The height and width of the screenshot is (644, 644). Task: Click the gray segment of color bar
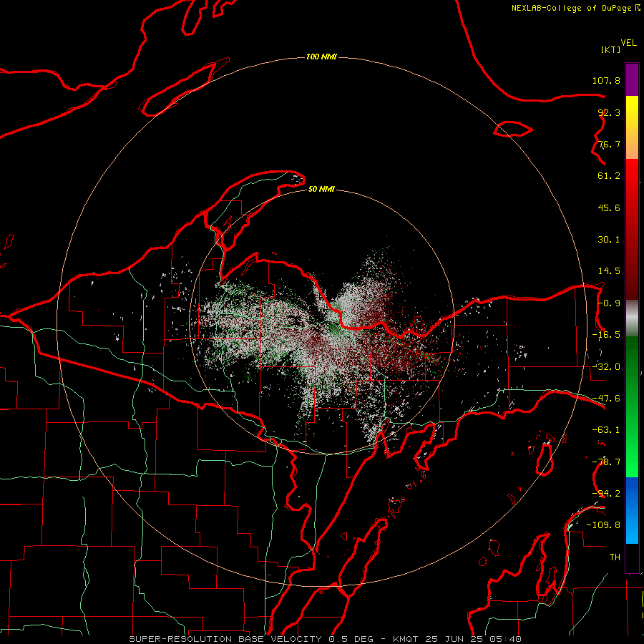(632, 318)
